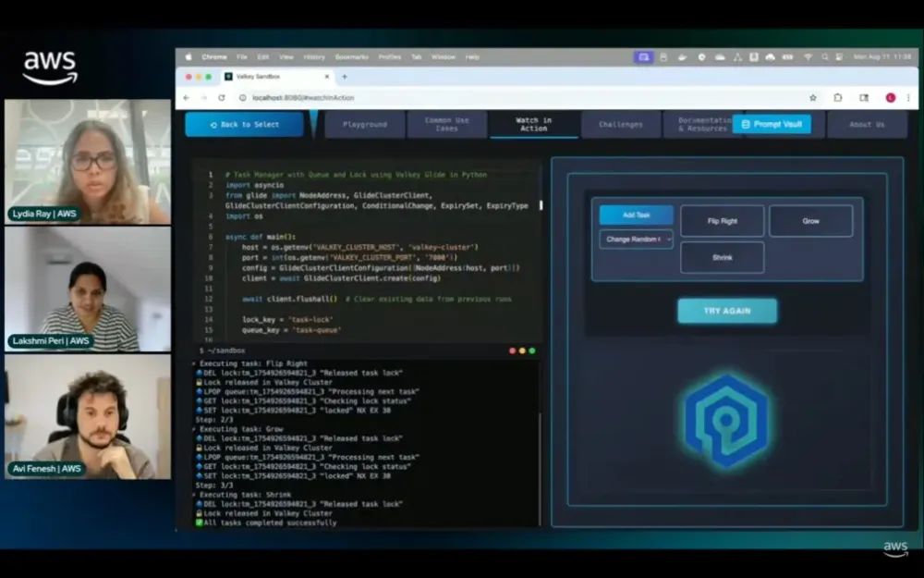Screen dimensions: 924x578
Task: Open the About Us tab
Action: pyautogui.click(x=867, y=125)
